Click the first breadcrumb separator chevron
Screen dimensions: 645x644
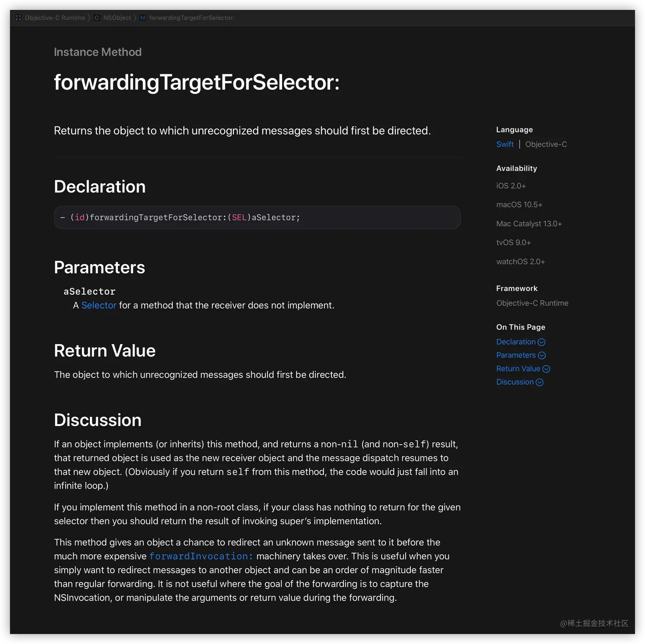pyautogui.click(x=89, y=17)
